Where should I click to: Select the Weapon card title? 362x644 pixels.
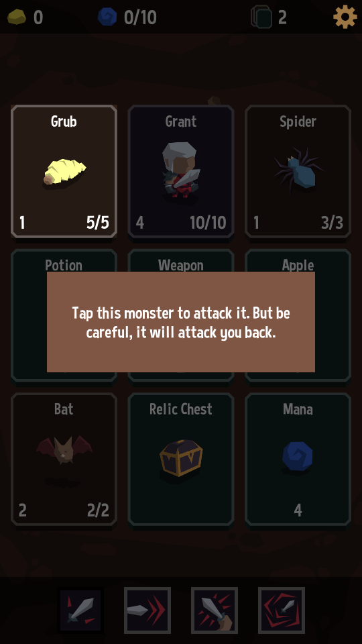pyautogui.click(x=181, y=266)
